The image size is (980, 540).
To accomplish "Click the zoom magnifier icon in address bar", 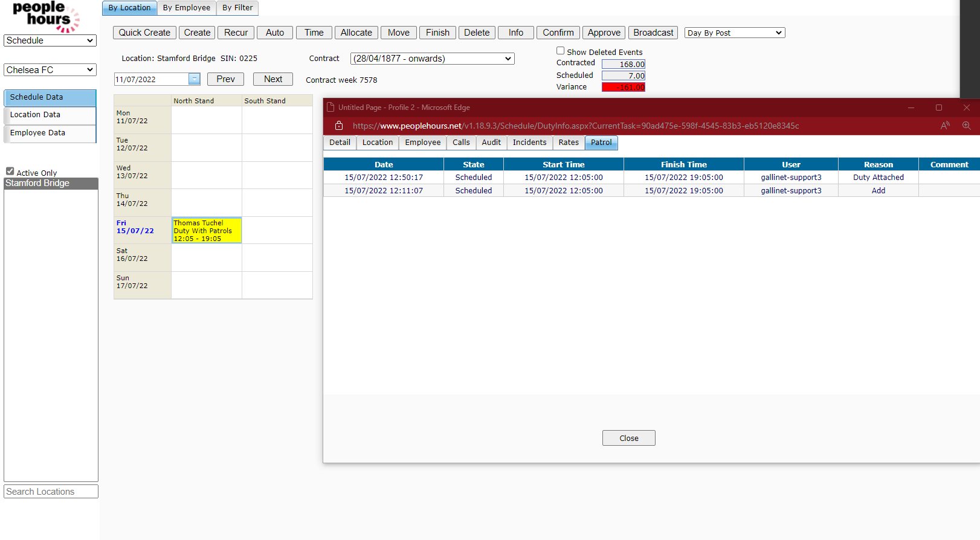I will (966, 126).
